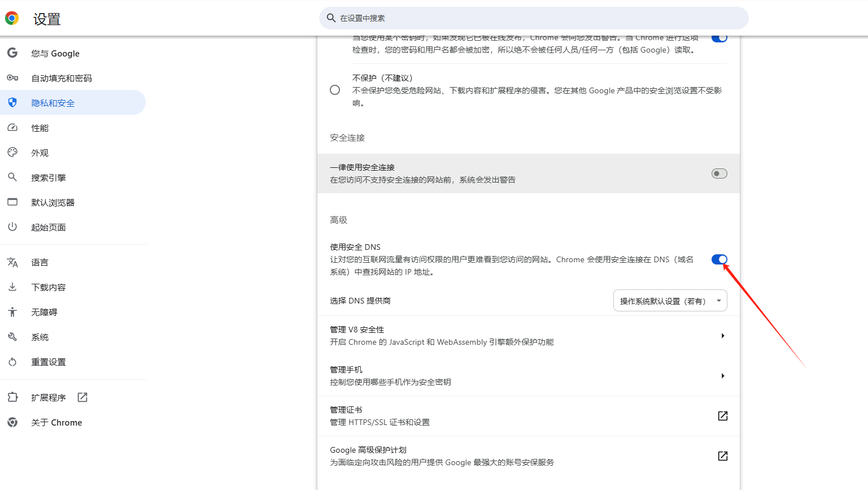Toggle the 一律使用安全连接 switch

[x=719, y=174]
